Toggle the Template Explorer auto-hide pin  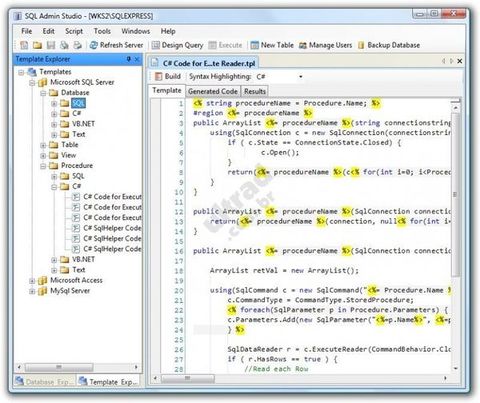[x=129, y=59]
